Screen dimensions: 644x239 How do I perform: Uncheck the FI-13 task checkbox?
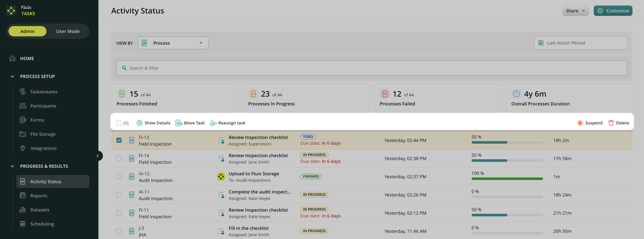(x=119, y=140)
